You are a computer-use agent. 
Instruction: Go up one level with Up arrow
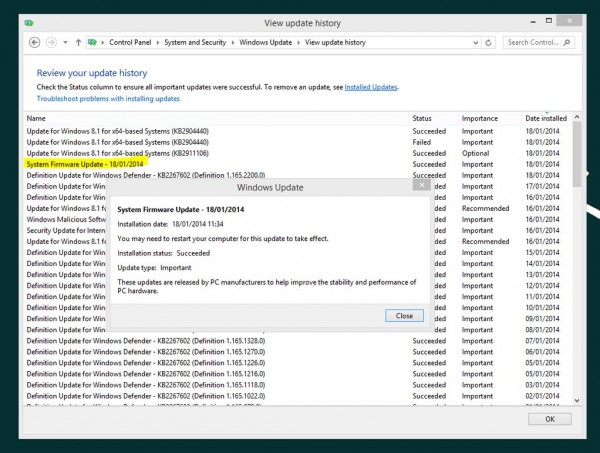click(x=78, y=42)
